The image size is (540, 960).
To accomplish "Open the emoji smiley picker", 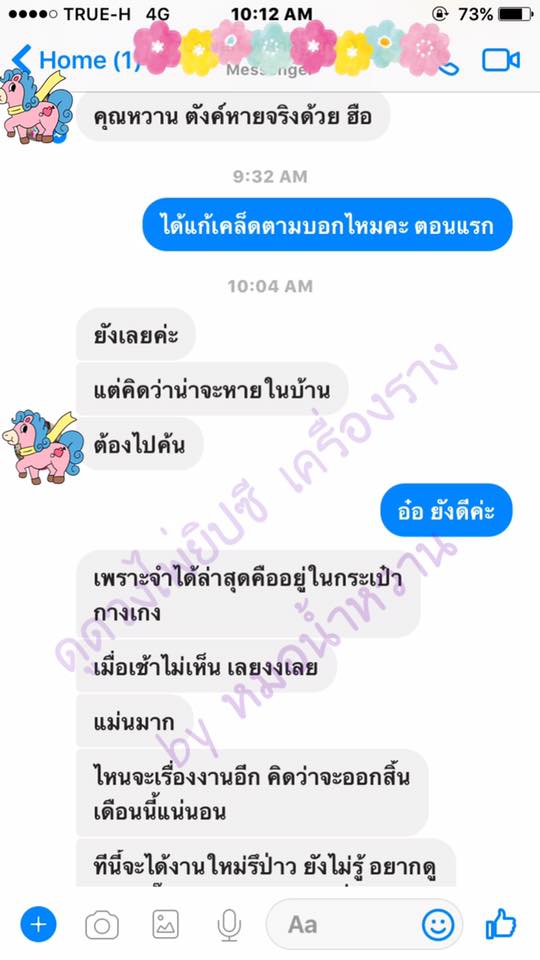I will pyautogui.click(x=438, y=924).
